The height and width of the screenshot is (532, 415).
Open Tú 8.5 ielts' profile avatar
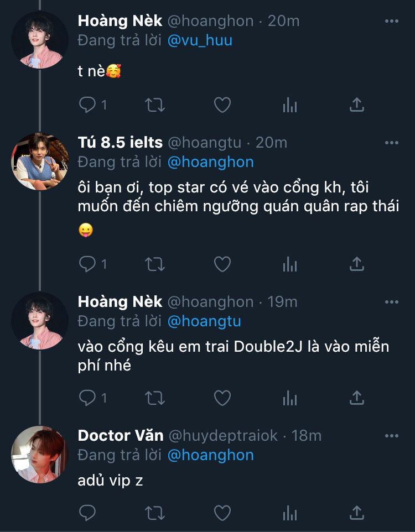(x=39, y=161)
